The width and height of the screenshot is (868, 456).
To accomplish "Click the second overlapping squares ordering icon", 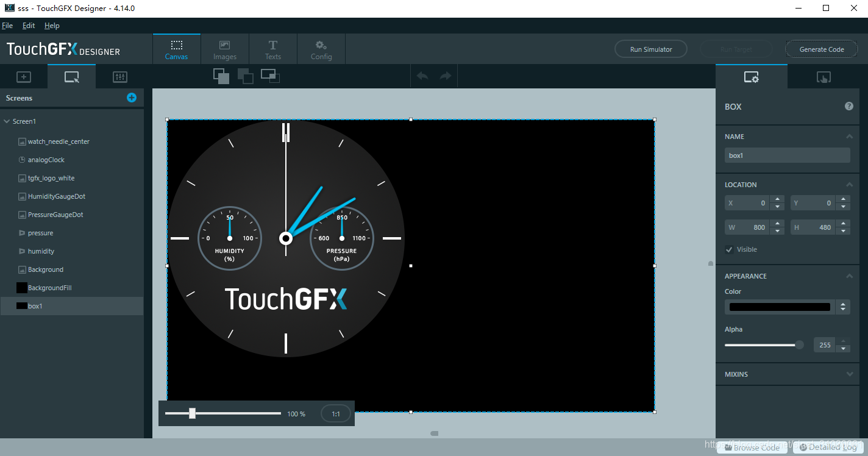I will point(245,76).
